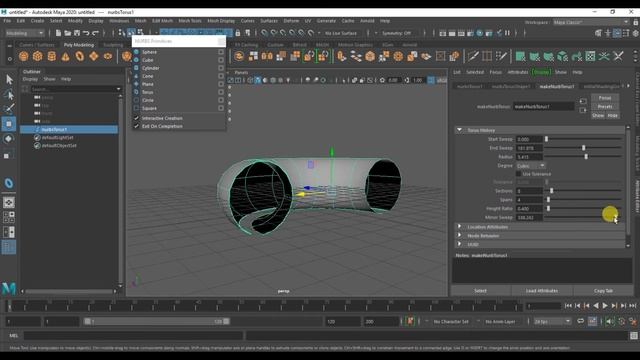Screen dimensions: 640x360
Task: Open options box for NURBS Cube
Action: (221, 60)
